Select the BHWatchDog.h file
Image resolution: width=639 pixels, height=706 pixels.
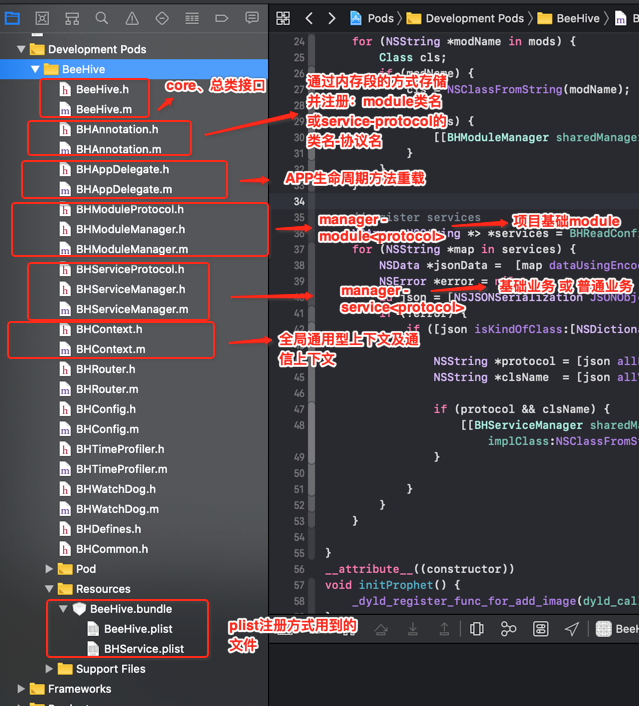point(108,489)
